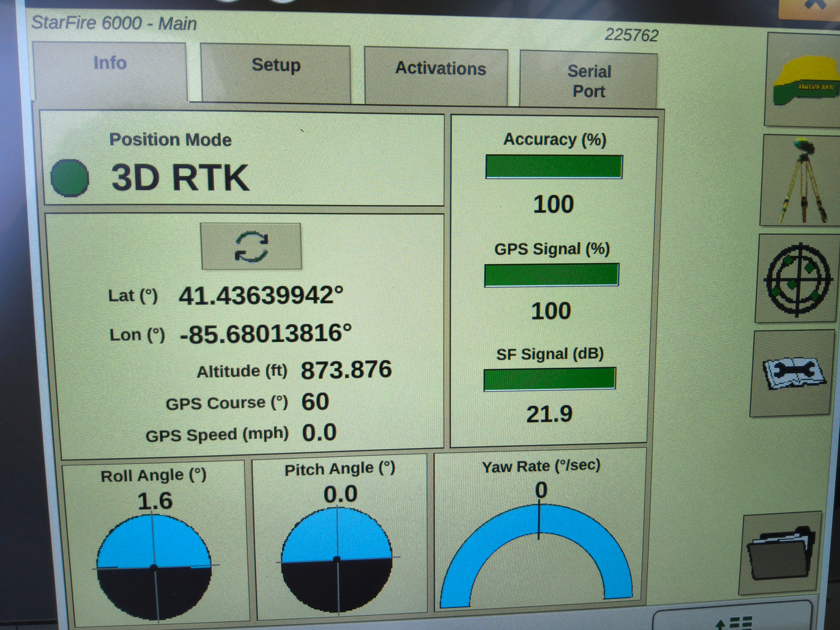Viewport: 840px width, 630px height.
Task: Click altitude value 873.876
Action: click(346, 370)
